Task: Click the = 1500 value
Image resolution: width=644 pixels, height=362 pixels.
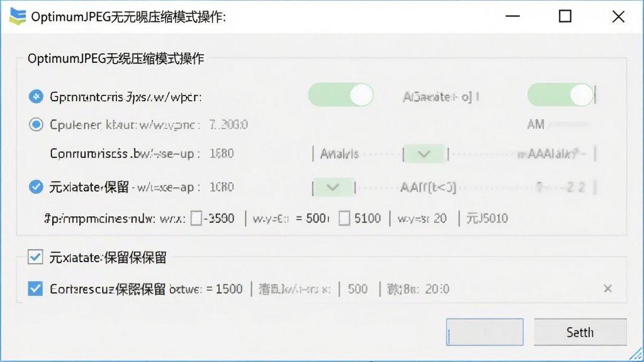Action: (x=224, y=289)
